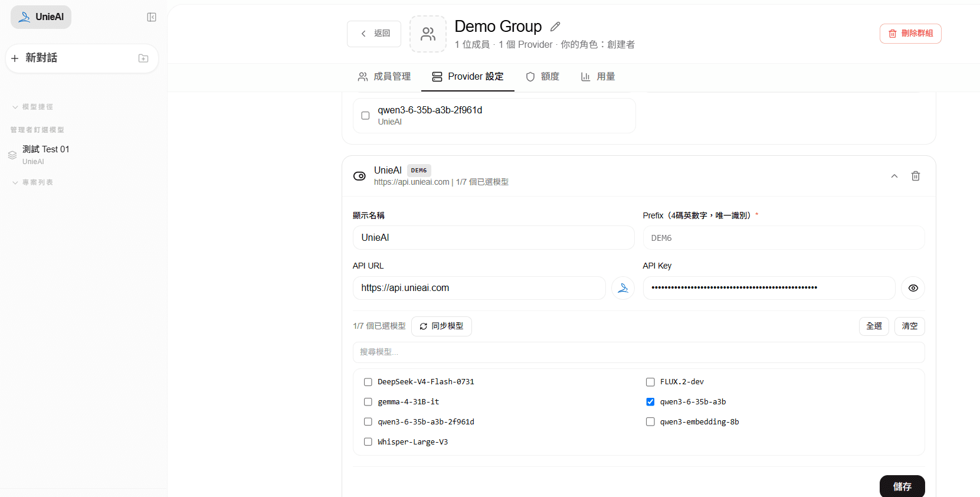Toggle UnieAI provider visibility eye icon
The image size is (980, 497).
click(359, 176)
